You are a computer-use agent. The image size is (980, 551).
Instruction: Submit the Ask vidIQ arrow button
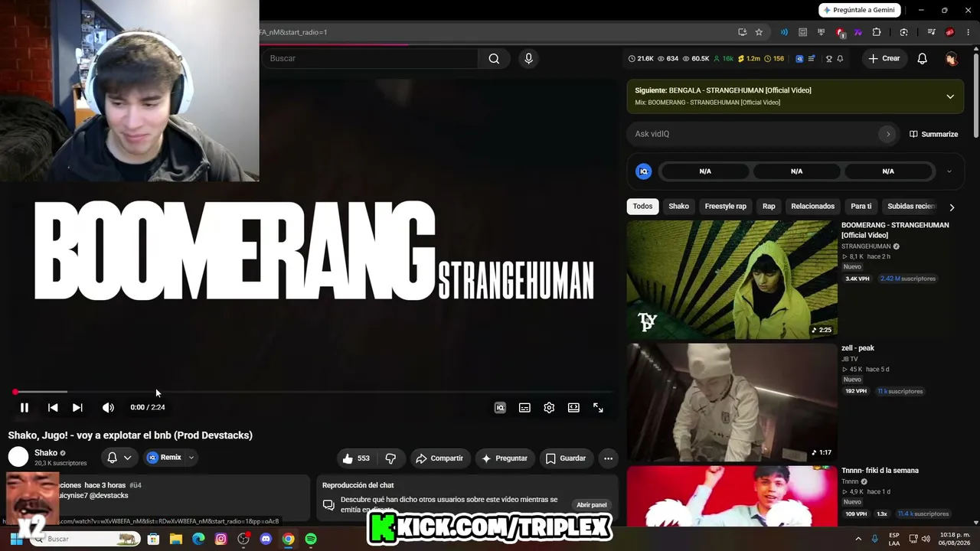pos(888,134)
